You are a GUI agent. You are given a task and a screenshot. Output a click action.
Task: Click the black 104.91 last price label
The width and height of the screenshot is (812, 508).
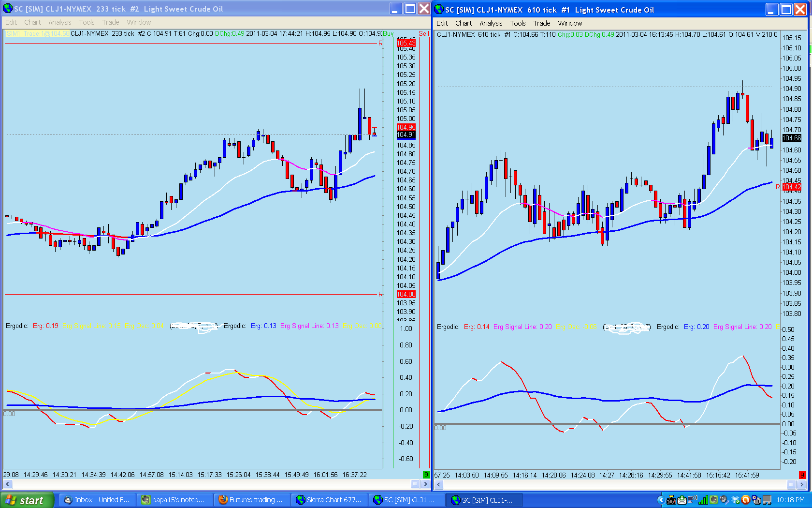[x=406, y=134]
